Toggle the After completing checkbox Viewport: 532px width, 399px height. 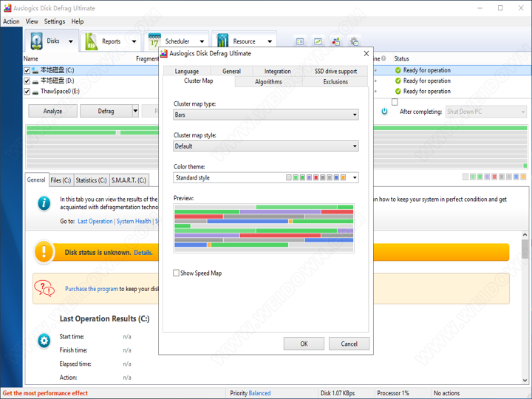coord(395,102)
